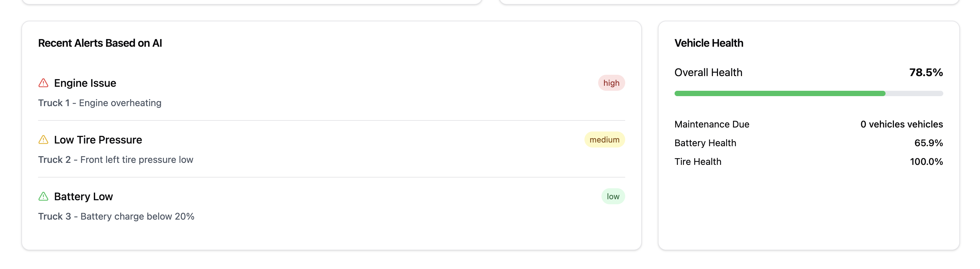Screen dimensions: 980x269
Task: Click the Recent Alerts Based on AI heading
Action: 100,43
